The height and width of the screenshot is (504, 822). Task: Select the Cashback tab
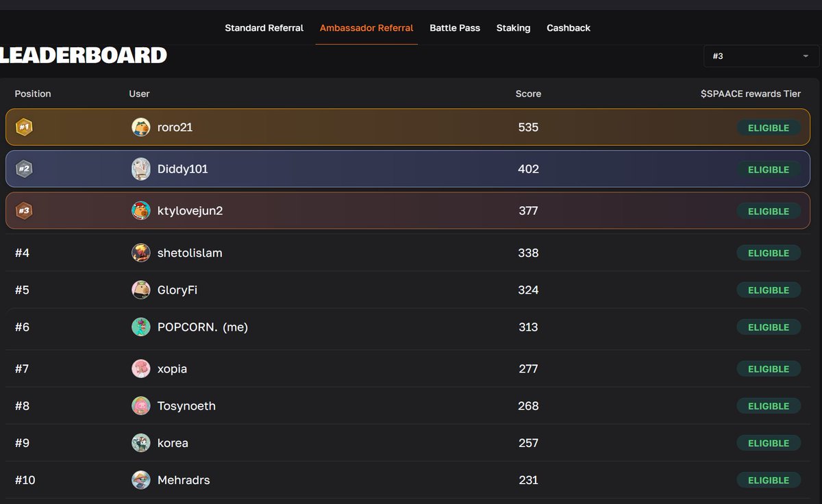pos(569,27)
